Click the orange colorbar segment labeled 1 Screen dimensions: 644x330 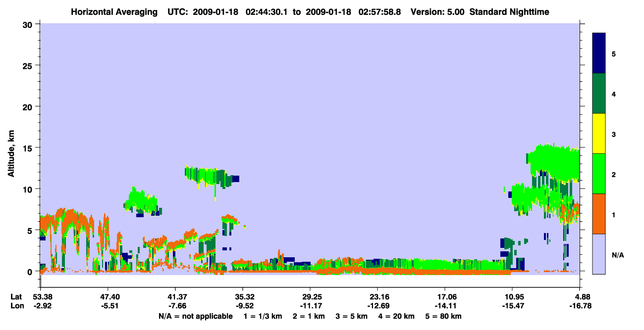[x=599, y=214]
